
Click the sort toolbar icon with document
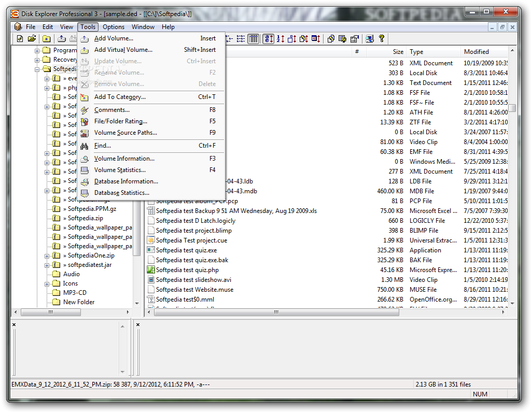coord(304,39)
